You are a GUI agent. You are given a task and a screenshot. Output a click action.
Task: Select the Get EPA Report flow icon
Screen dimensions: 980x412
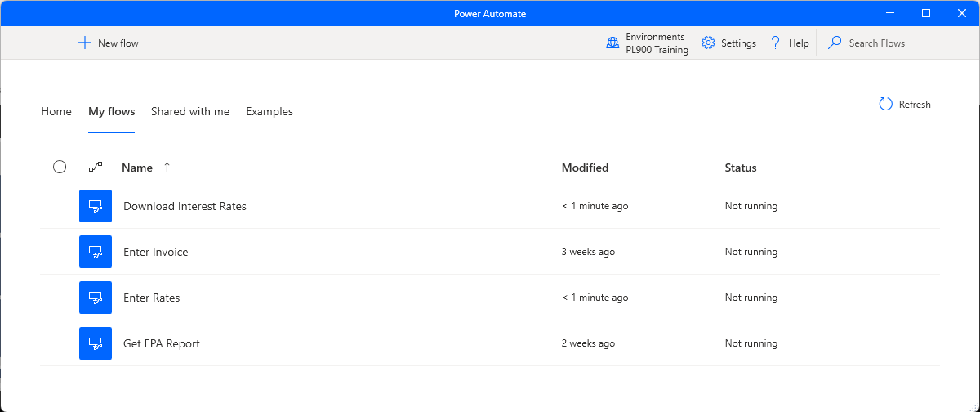[96, 343]
